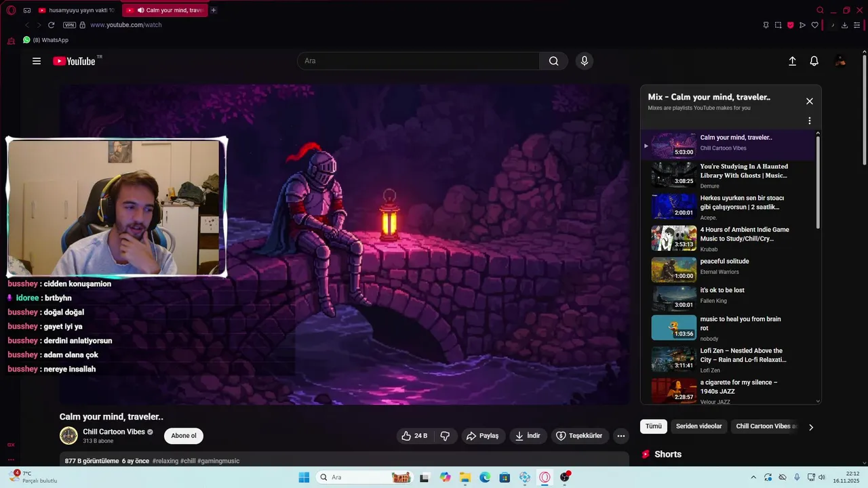Image resolution: width=868 pixels, height=488 pixels.
Task: Select a cigarette for my silence 1940s JAZZ
Action: pyautogui.click(x=728, y=391)
